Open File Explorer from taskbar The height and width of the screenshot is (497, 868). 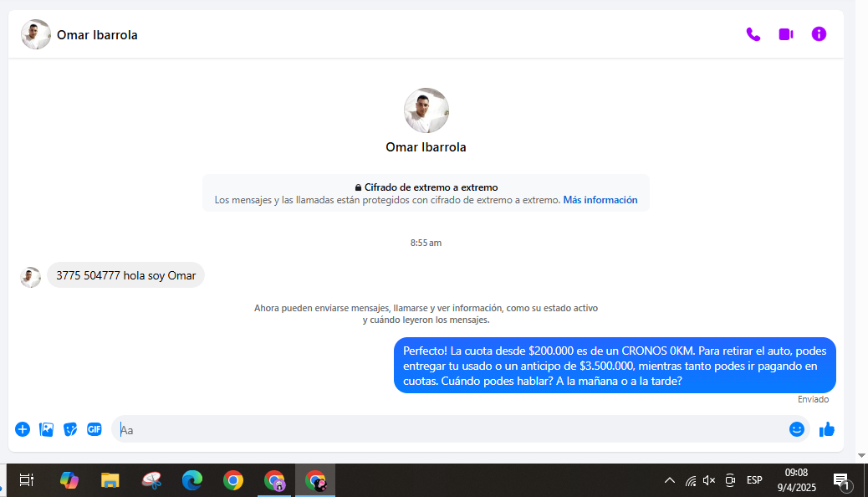point(110,479)
